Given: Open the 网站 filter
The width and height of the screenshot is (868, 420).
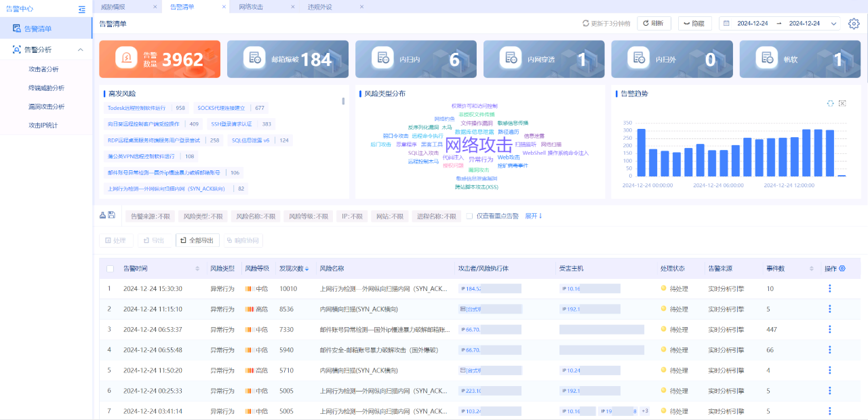Looking at the screenshot, I should coord(389,216).
